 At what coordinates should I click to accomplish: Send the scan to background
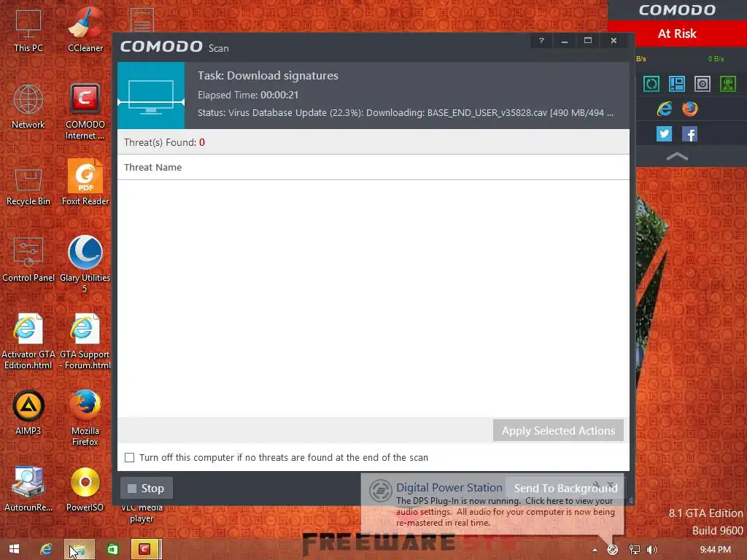565,488
